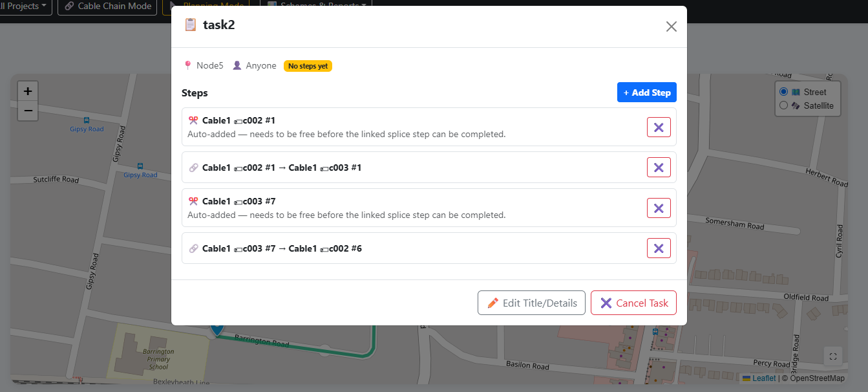This screenshot has width=868, height=392.
Task: Click the scissors icon of Cable1 c003 #7
Action: (x=193, y=201)
